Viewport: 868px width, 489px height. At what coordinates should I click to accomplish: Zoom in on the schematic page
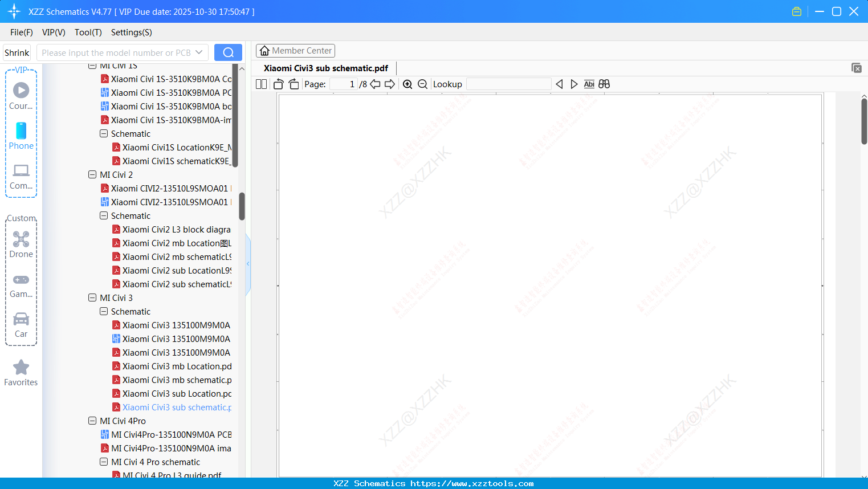[407, 84]
